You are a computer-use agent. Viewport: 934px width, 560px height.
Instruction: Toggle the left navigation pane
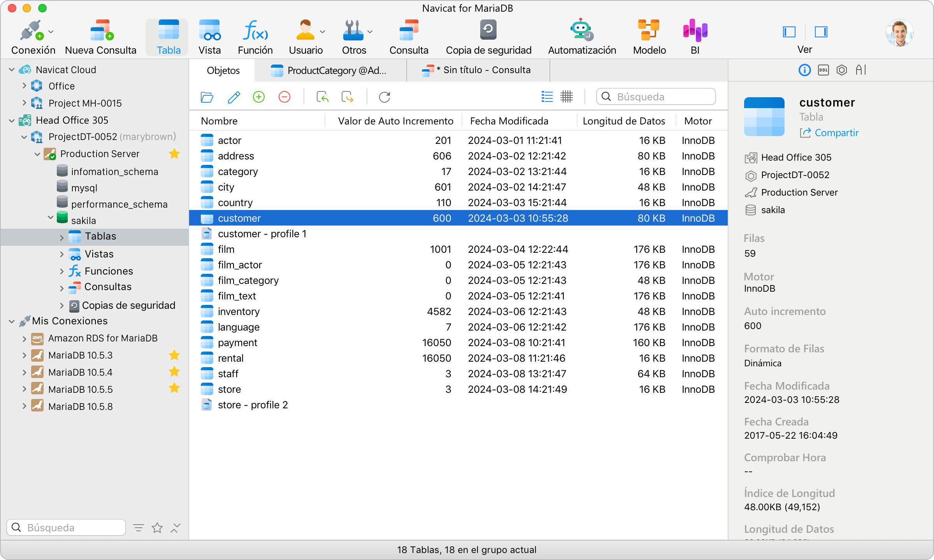coord(789,32)
